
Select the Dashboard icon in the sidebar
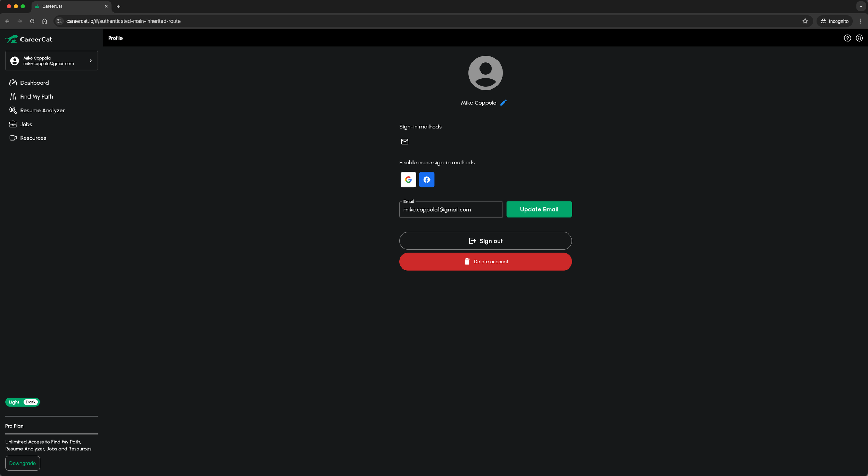coord(13,83)
